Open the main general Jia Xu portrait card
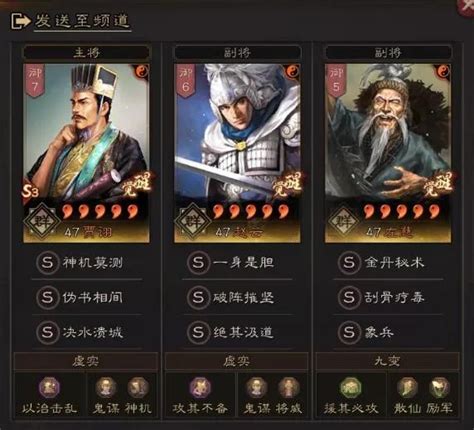This screenshot has height=430, width=474. click(x=86, y=153)
